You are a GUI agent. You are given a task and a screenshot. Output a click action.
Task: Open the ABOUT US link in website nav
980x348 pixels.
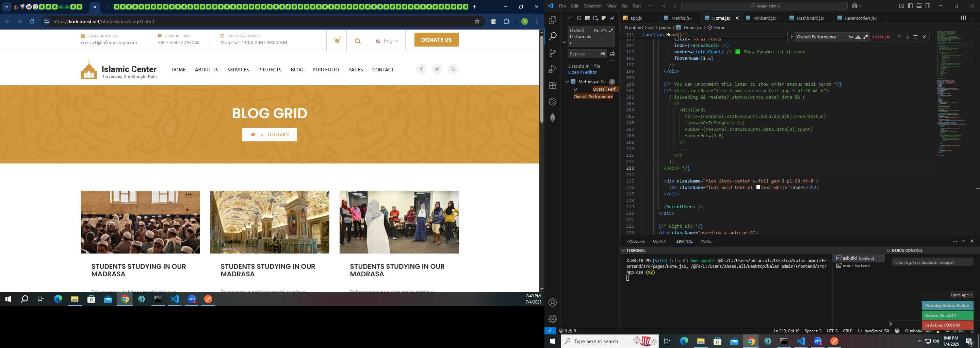pos(206,70)
